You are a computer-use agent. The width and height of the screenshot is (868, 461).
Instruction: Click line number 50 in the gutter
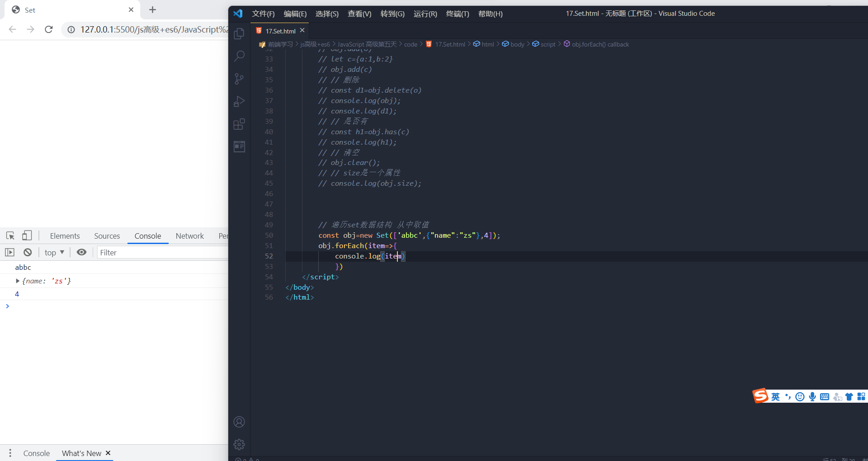point(269,235)
